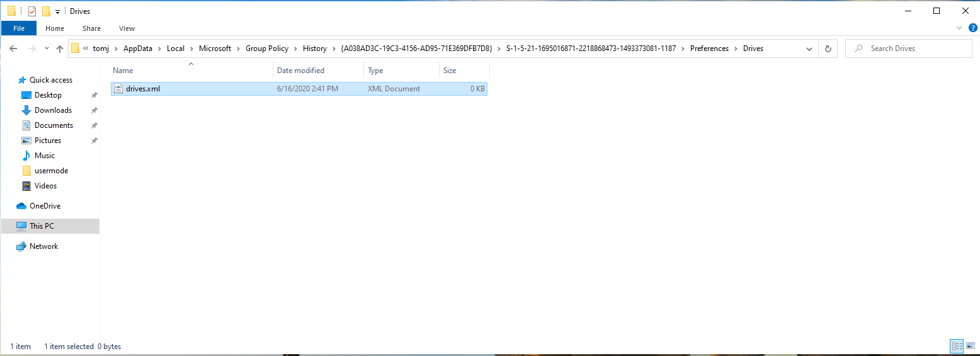Open the Help question mark icon
This screenshot has width=980, height=356.
click(x=972, y=28)
